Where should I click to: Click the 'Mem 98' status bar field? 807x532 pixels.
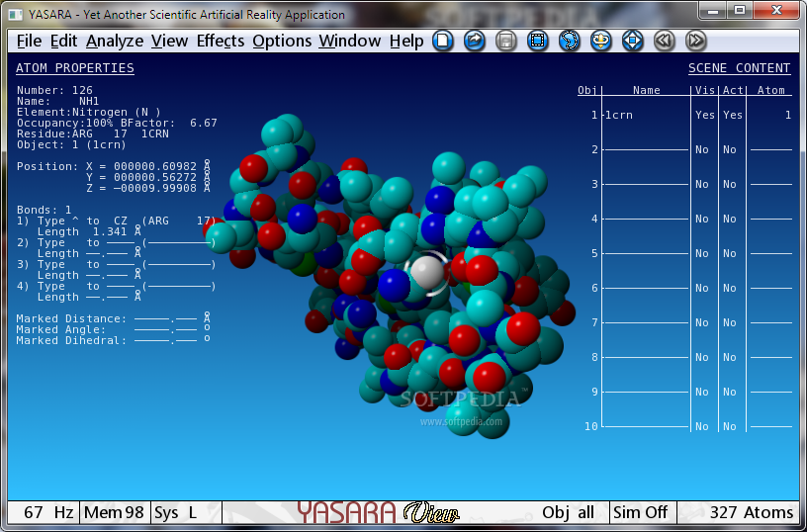coord(115,512)
